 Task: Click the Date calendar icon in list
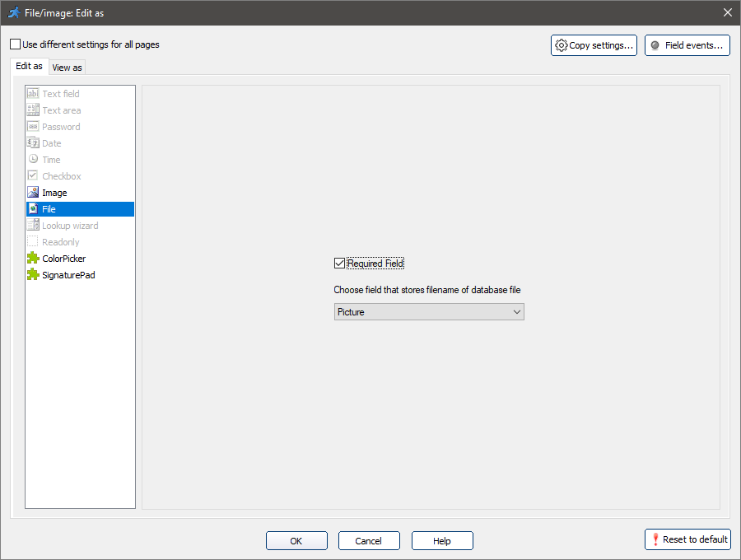33,143
